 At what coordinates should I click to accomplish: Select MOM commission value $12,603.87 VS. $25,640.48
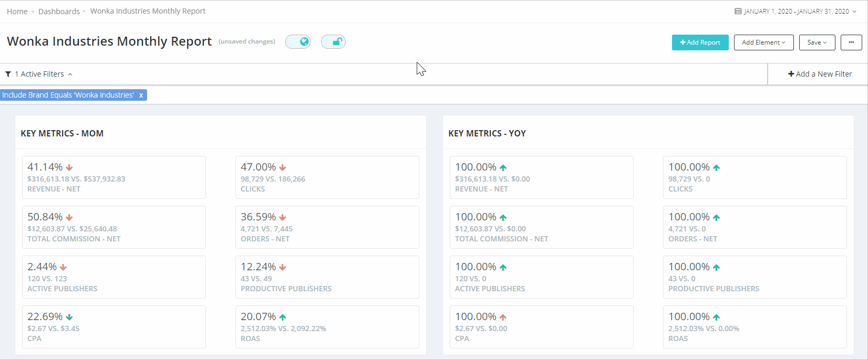72,229
